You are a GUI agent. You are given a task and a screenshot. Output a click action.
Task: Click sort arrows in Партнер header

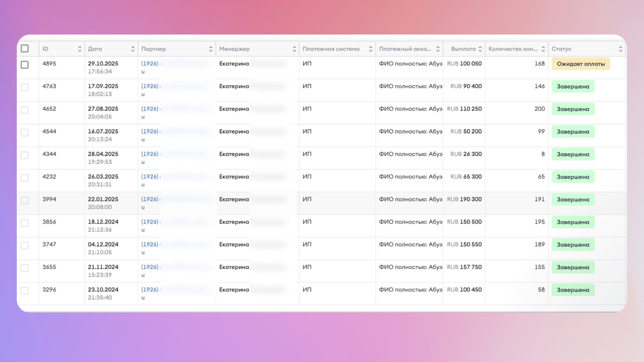tap(211, 49)
